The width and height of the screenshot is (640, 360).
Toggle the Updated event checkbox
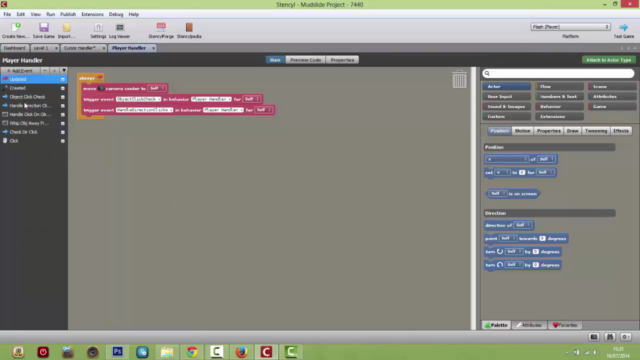click(x=63, y=79)
